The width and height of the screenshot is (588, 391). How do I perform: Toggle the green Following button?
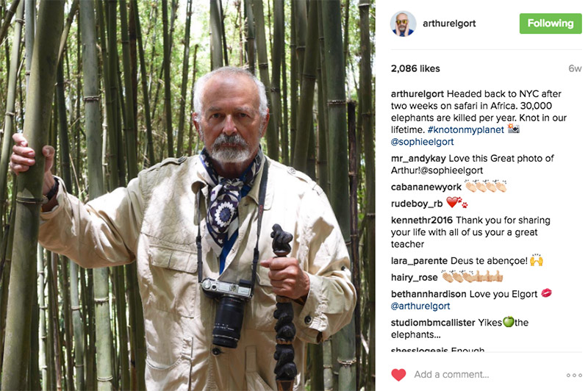(x=551, y=24)
